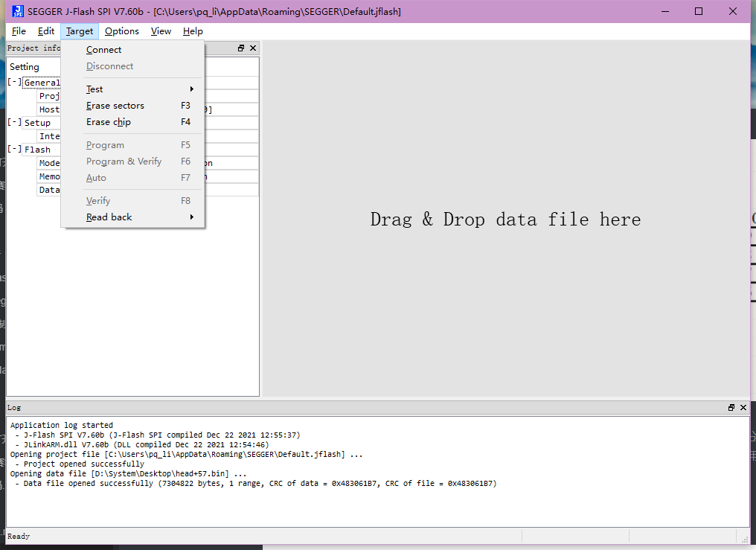Open the File menu
Screen dimensions: 756x550
click(19, 31)
